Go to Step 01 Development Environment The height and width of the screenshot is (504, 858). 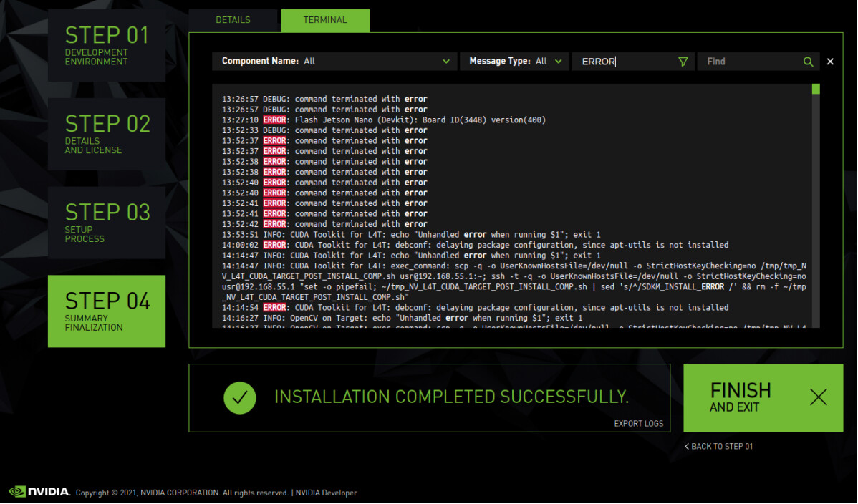coord(107,45)
